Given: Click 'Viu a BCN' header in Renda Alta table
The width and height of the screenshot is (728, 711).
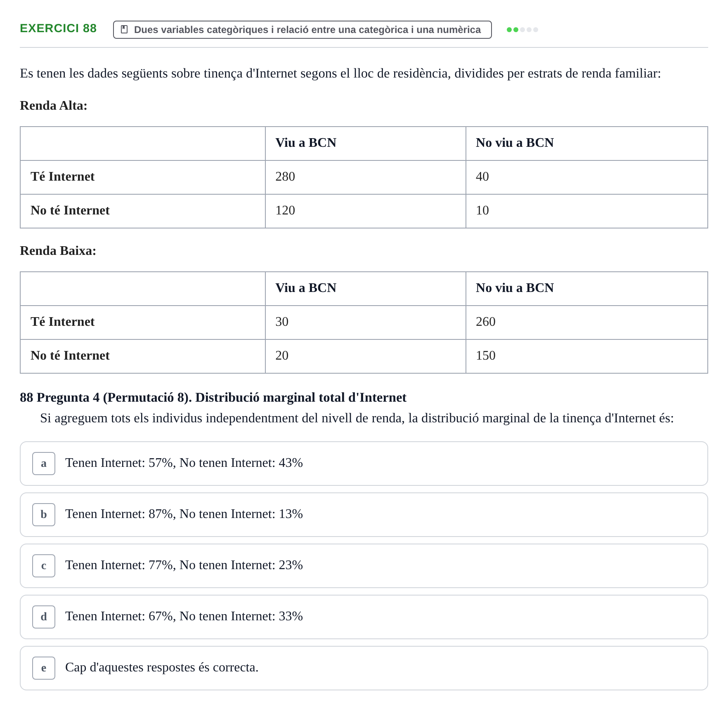Looking at the screenshot, I should pyautogui.click(x=306, y=143).
